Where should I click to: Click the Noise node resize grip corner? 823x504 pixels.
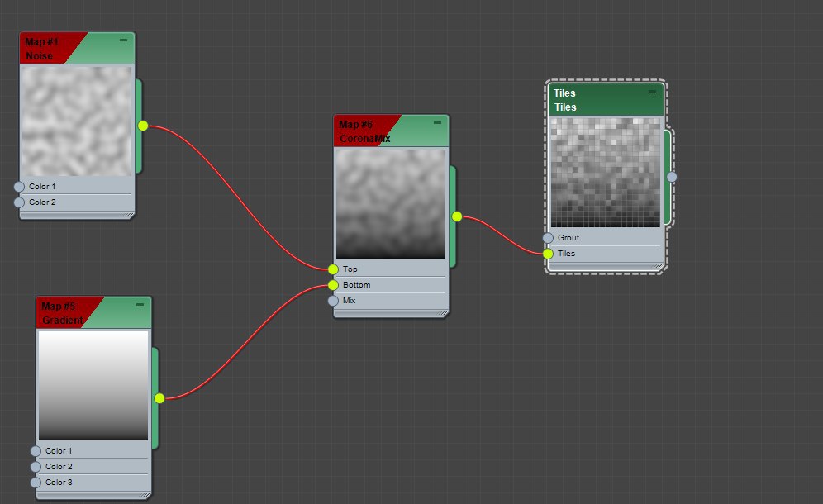tap(130, 215)
